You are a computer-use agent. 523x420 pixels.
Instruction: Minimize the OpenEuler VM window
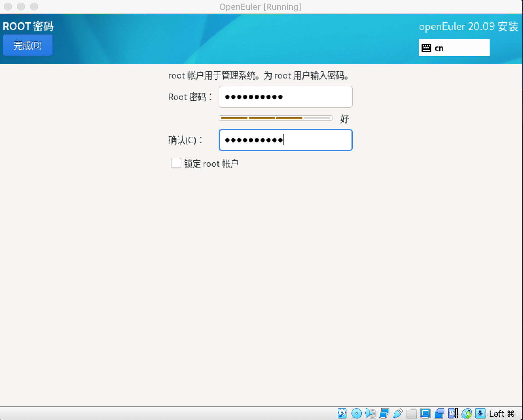point(21,7)
